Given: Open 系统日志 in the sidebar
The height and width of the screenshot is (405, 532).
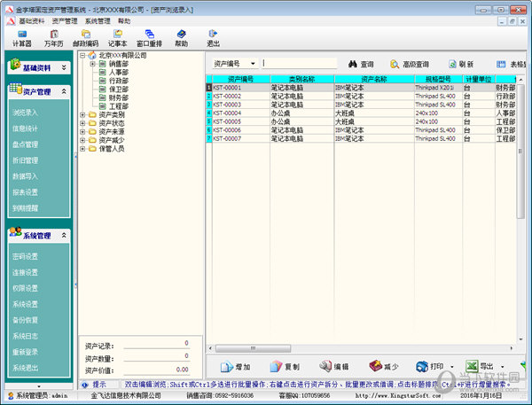Looking at the screenshot, I should (x=25, y=336).
